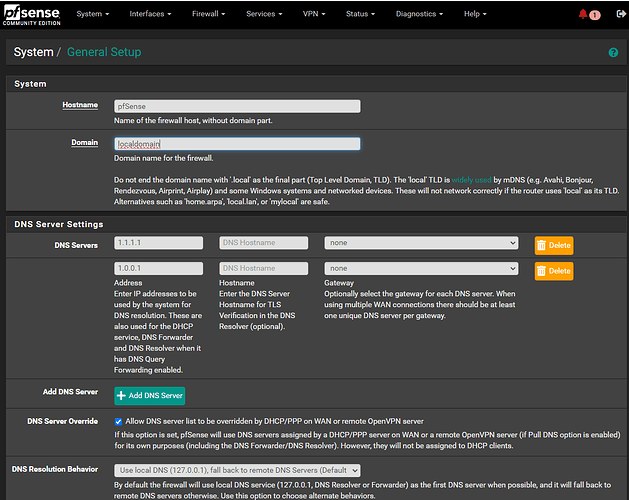
Task: Expand gateway dropdown for 1.0.0.1 server
Action: coord(421,268)
